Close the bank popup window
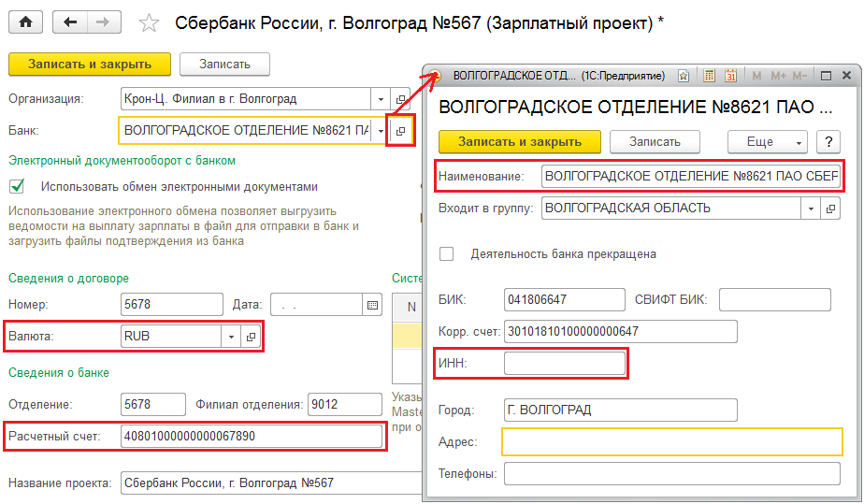Screen dimensions: 864x504 pos(847,76)
